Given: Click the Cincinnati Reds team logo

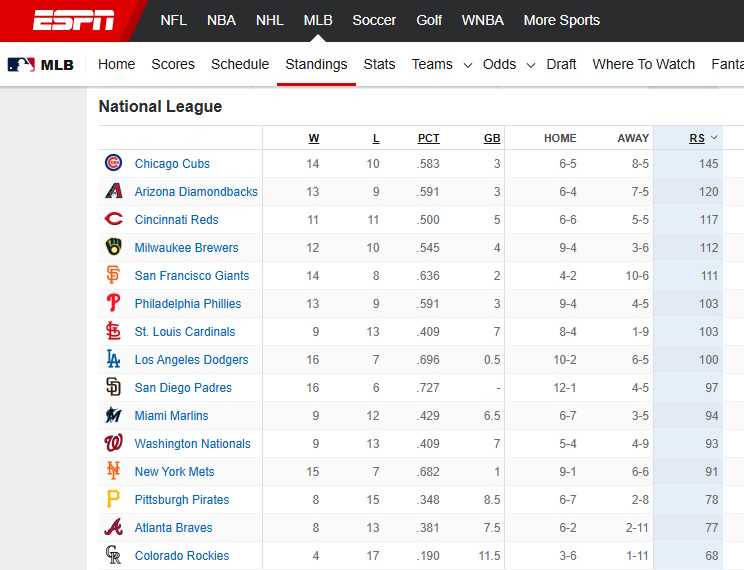Looking at the screenshot, I should [113, 219].
